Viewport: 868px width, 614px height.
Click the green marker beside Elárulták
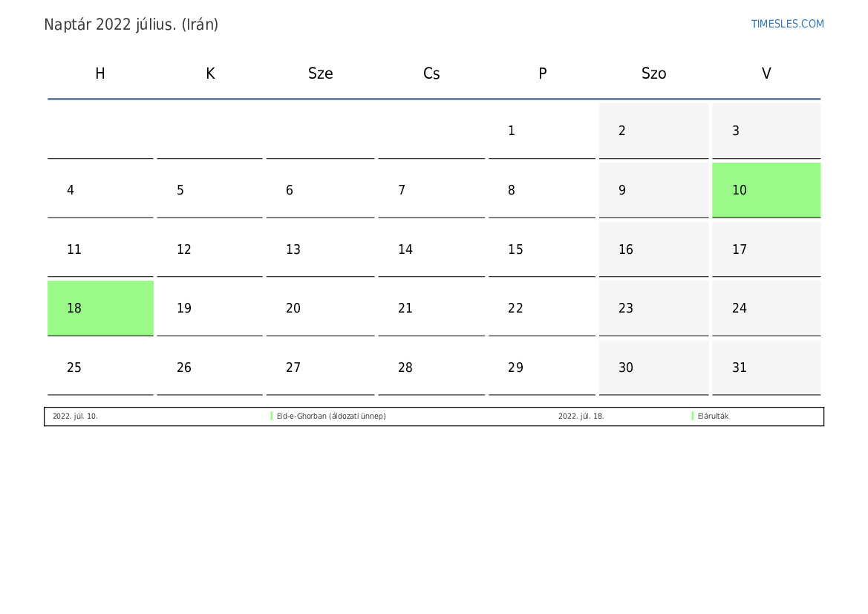(693, 417)
